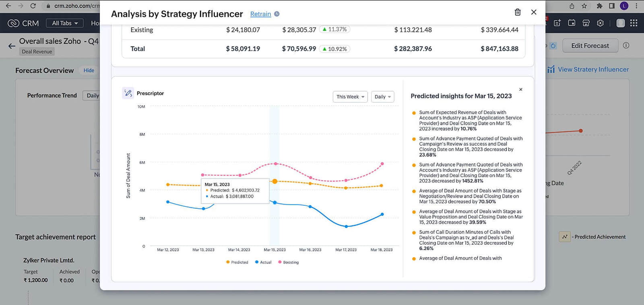Click the clock icon beside Retrain
The width and height of the screenshot is (644, 305).
tap(277, 14)
